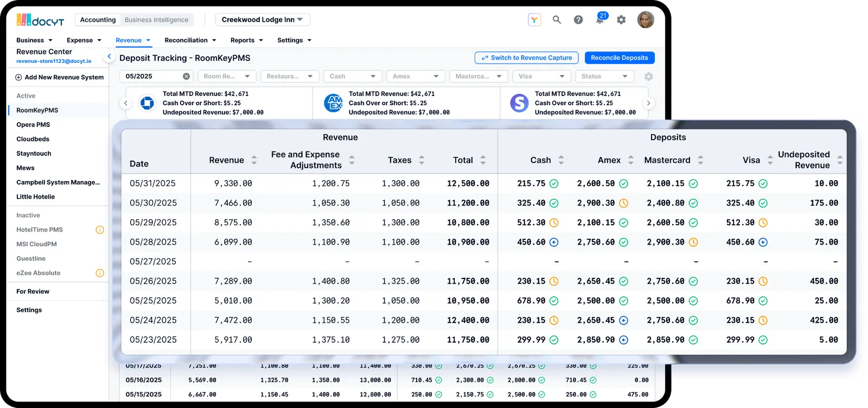Open the Amex filter dropdown
The height and width of the screenshot is (408, 868).
(415, 76)
